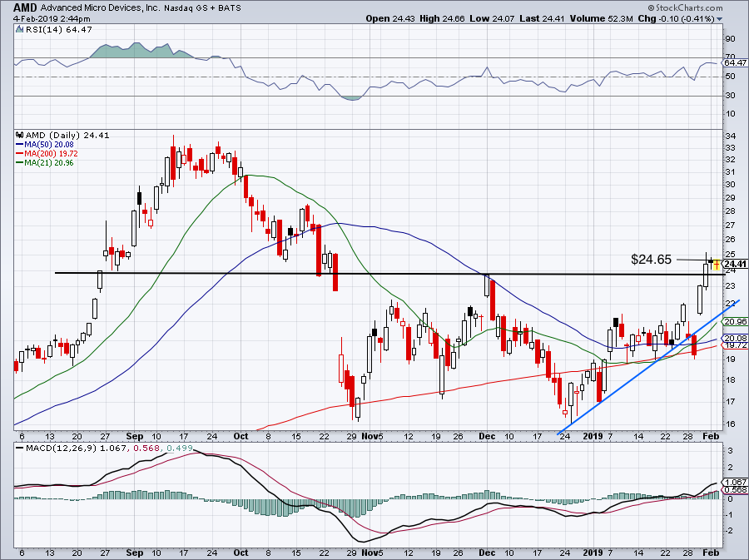
Task: Click the 0.499 histogram value in MACD legend
Action: point(180,448)
